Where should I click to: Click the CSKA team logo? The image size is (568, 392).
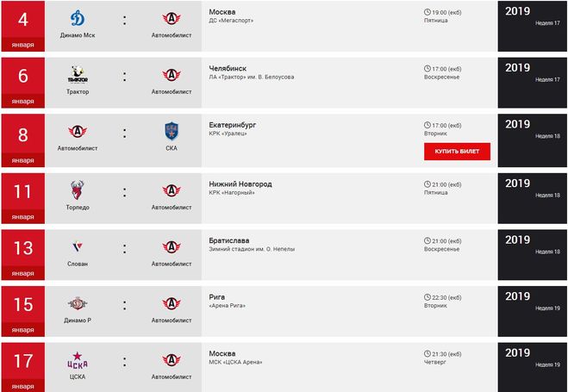78,361
